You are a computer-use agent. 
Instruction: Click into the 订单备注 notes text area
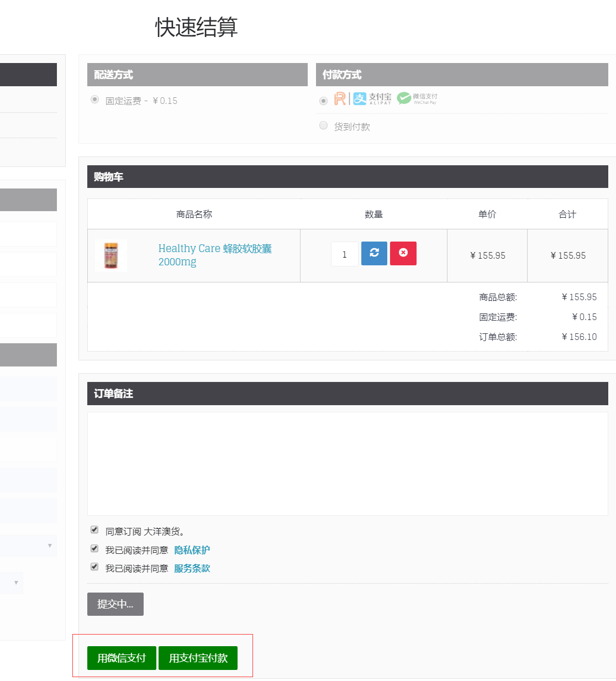348,463
